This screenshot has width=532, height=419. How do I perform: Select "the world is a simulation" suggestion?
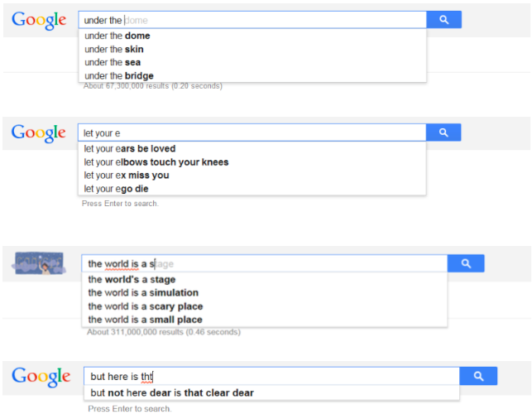click(x=143, y=292)
